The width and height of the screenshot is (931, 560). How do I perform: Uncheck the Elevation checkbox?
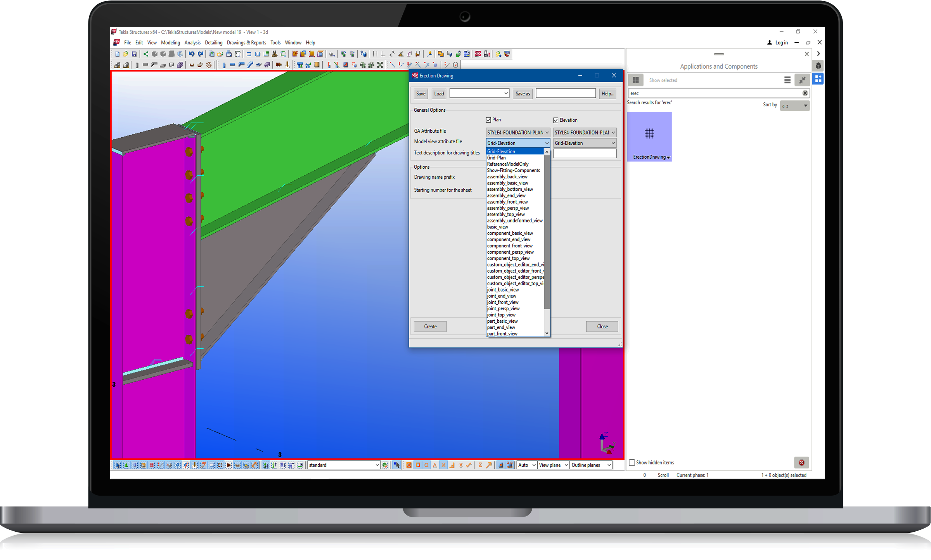click(556, 121)
